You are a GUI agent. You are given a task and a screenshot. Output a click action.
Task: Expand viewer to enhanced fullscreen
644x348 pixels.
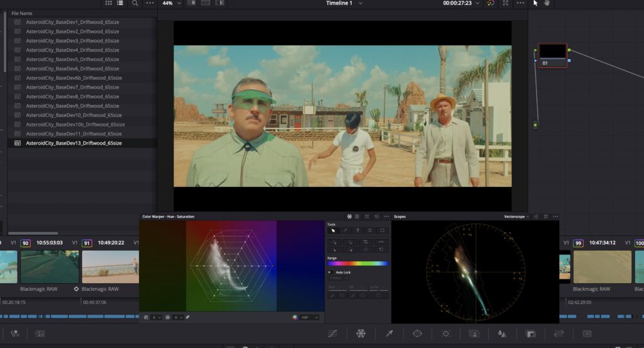click(x=506, y=3)
